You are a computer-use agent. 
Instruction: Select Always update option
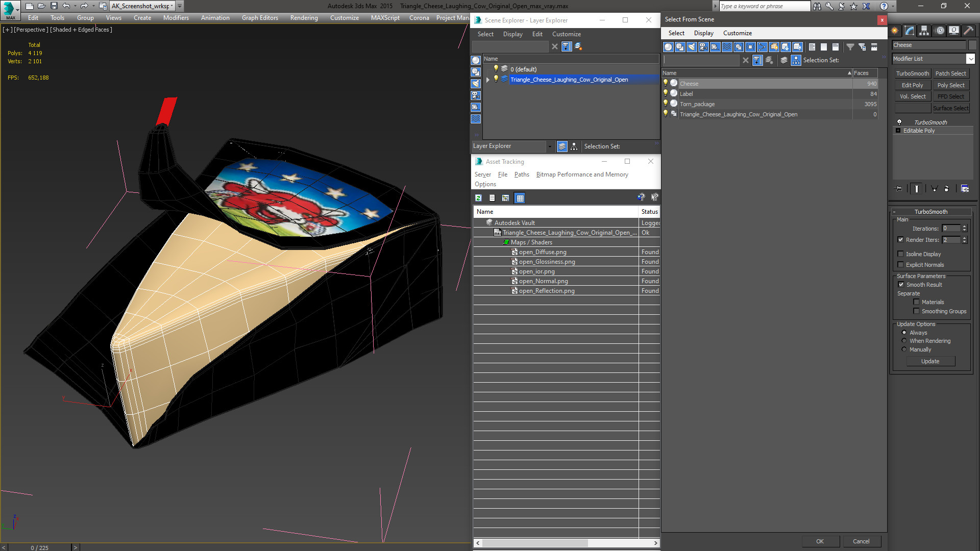coord(904,333)
